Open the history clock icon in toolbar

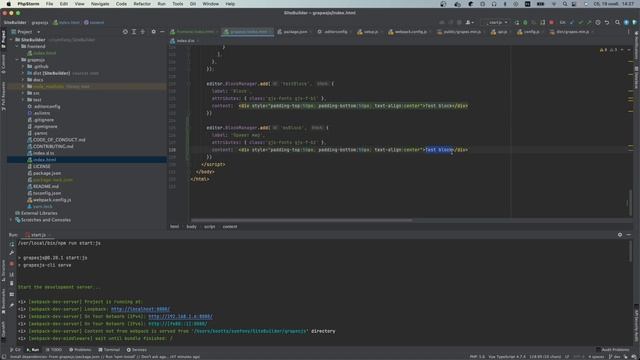(598, 22)
